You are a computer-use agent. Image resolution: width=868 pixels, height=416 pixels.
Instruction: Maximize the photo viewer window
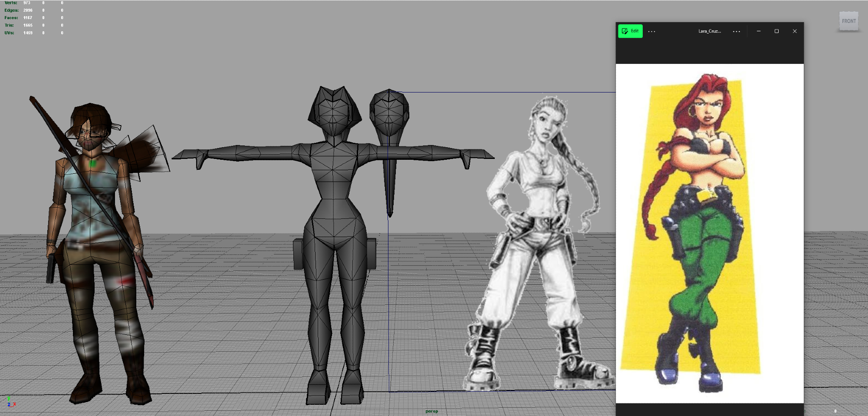pyautogui.click(x=776, y=31)
